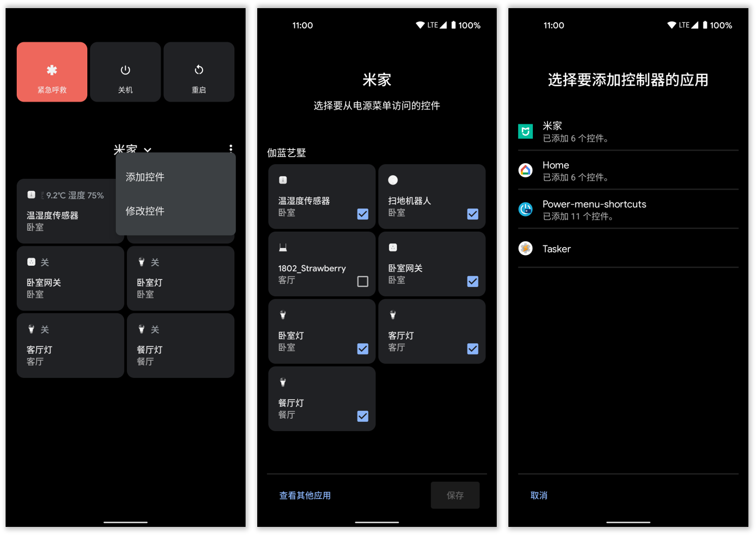The height and width of the screenshot is (535, 756).
Task: Select 修改控件 from the popup menu
Action: [145, 211]
